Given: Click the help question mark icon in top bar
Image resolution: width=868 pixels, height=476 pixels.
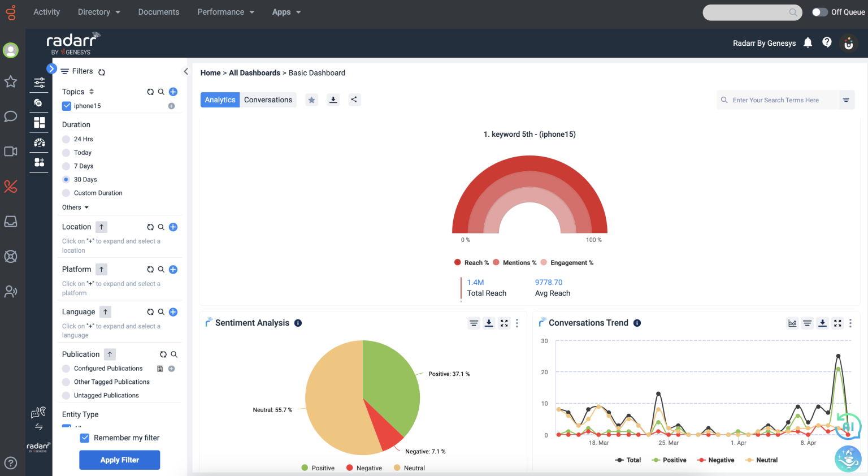Looking at the screenshot, I should pos(827,42).
